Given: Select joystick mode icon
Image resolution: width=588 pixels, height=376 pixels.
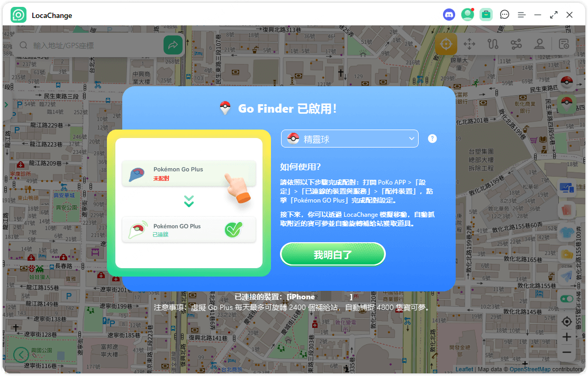Looking at the screenshot, I should (x=539, y=44).
